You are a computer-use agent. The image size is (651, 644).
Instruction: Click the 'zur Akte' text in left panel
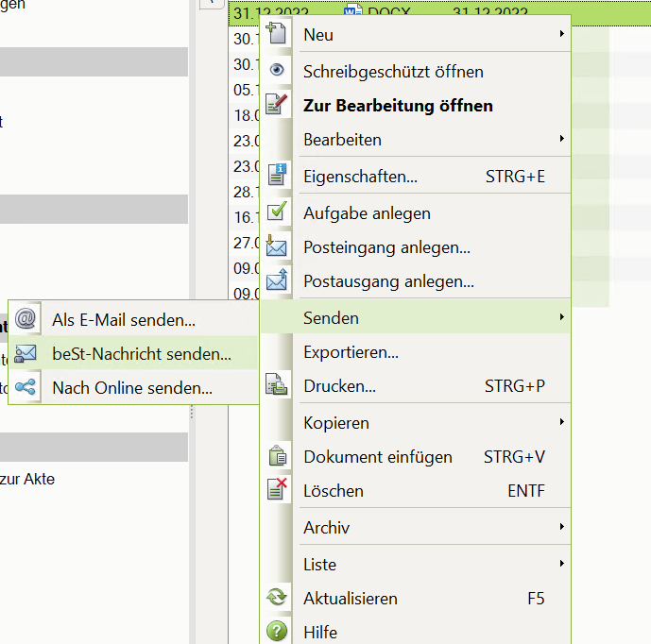27,480
